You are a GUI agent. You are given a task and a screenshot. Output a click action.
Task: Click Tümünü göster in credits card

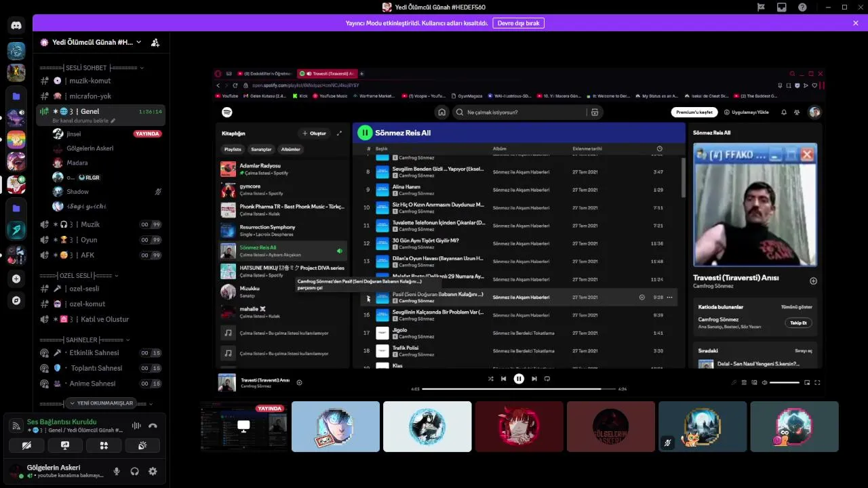[x=796, y=307]
